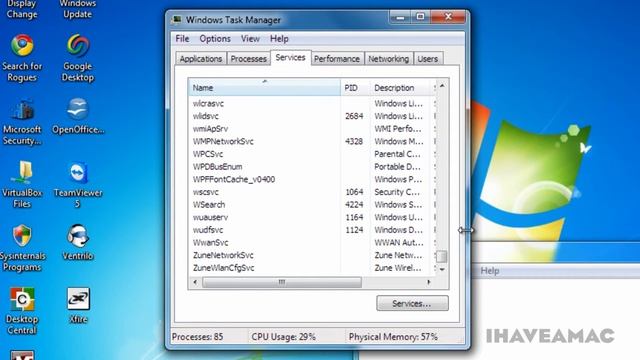The width and height of the screenshot is (640, 360).
Task: Select the wscsvc service row
Action: pos(312,192)
